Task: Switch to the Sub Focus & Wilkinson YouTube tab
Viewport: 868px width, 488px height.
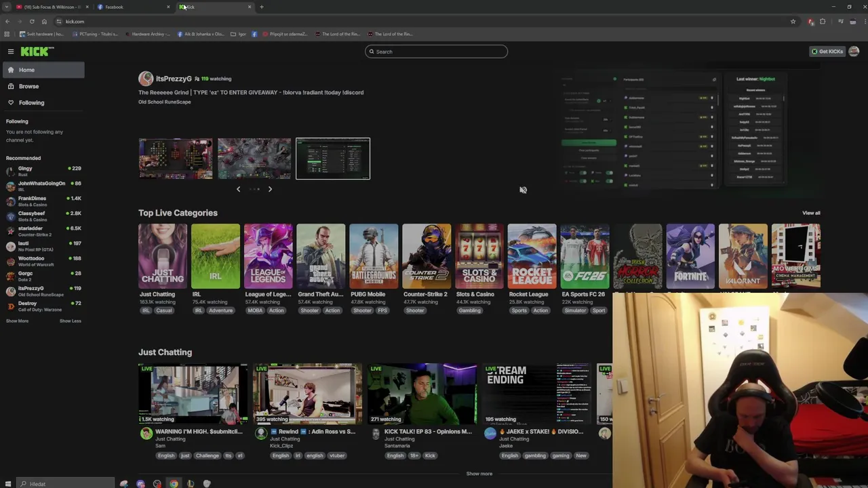Action: (x=52, y=7)
